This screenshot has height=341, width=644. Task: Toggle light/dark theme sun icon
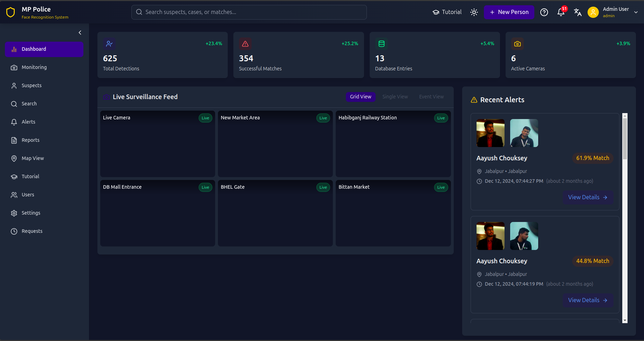click(x=474, y=12)
